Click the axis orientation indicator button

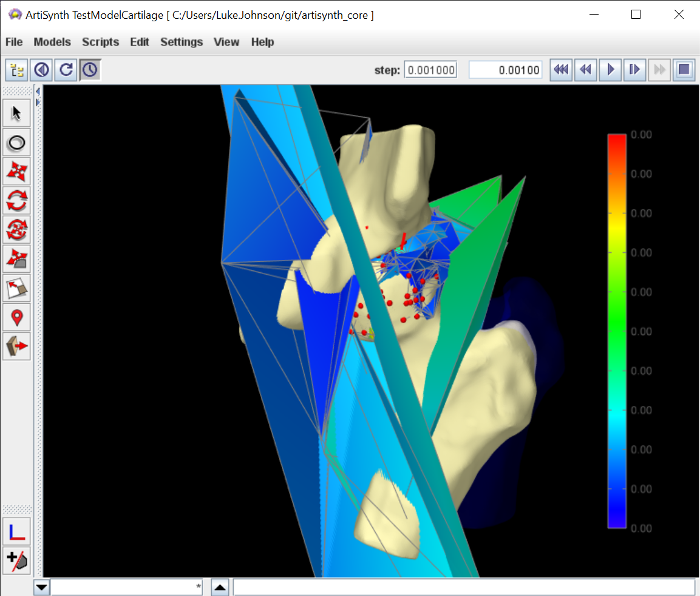pos(16,531)
